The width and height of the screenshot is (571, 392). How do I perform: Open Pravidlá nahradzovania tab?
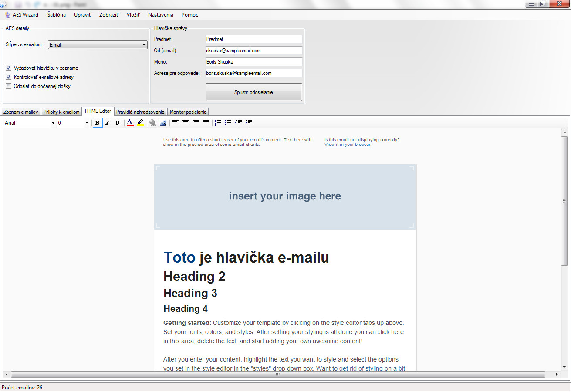tap(140, 112)
